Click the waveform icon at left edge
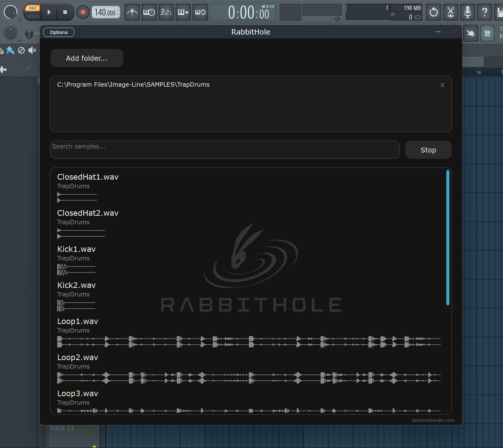Viewport: 503px width, 448px height. coord(4,69)
